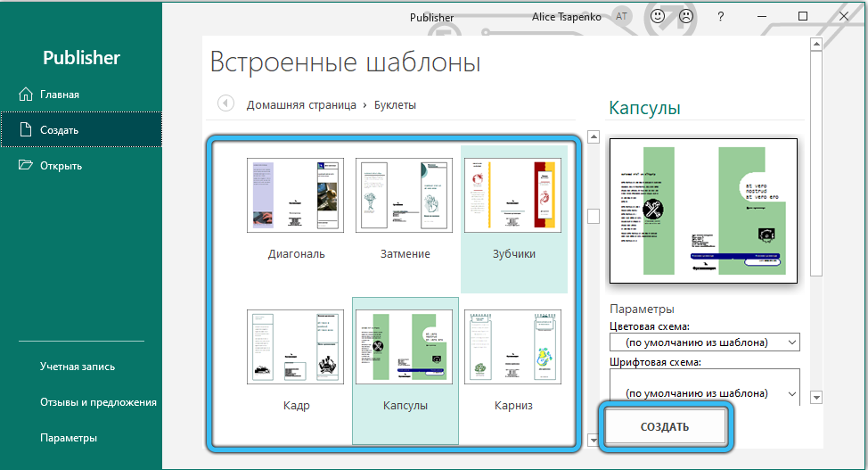Screen dimensions: 868x470
Task: Click the right pane scroll down arrow
Action: point(816,397)
